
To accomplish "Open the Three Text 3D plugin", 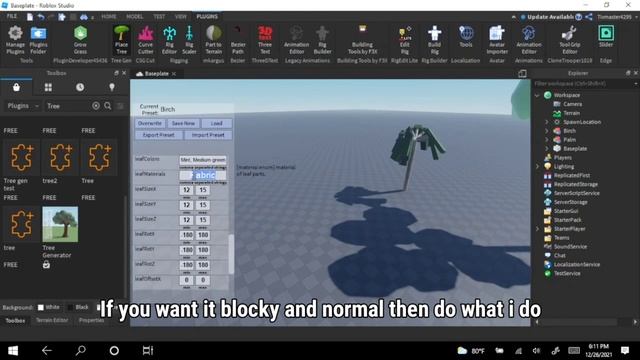I will coord(265,40).
